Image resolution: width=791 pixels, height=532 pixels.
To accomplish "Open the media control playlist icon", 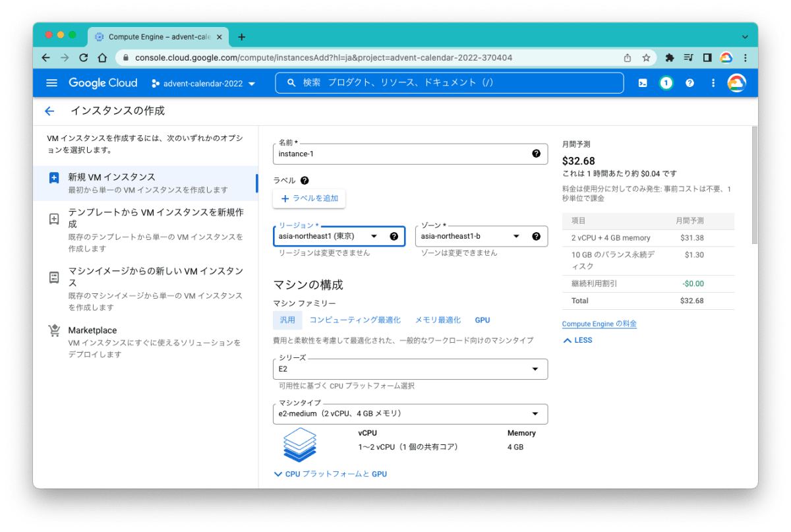I will point(688,57).
